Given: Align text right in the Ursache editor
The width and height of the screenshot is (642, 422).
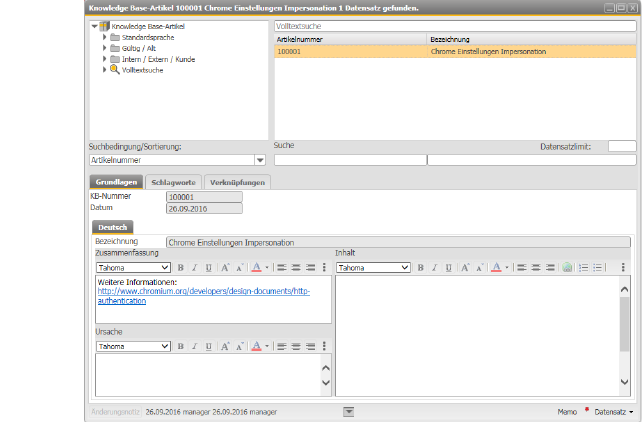Looking at the screenshot, I should [x=310, y=346].
